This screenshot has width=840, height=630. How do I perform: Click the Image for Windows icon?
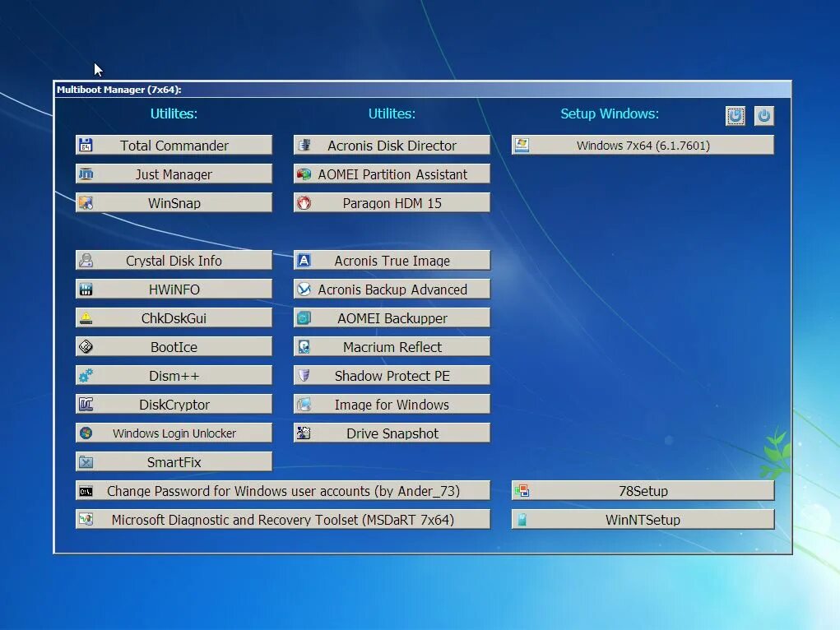(x=304, y=405)
